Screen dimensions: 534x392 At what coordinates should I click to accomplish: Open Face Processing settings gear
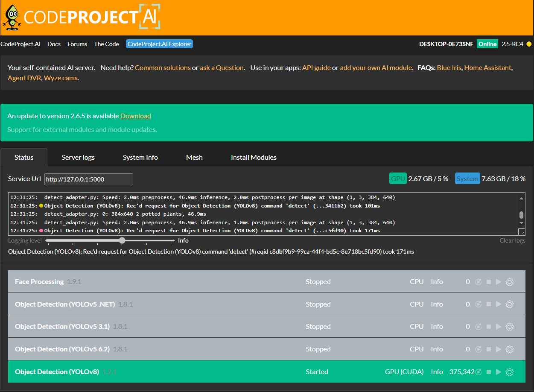pyautogui.click(x=509, y=282)
